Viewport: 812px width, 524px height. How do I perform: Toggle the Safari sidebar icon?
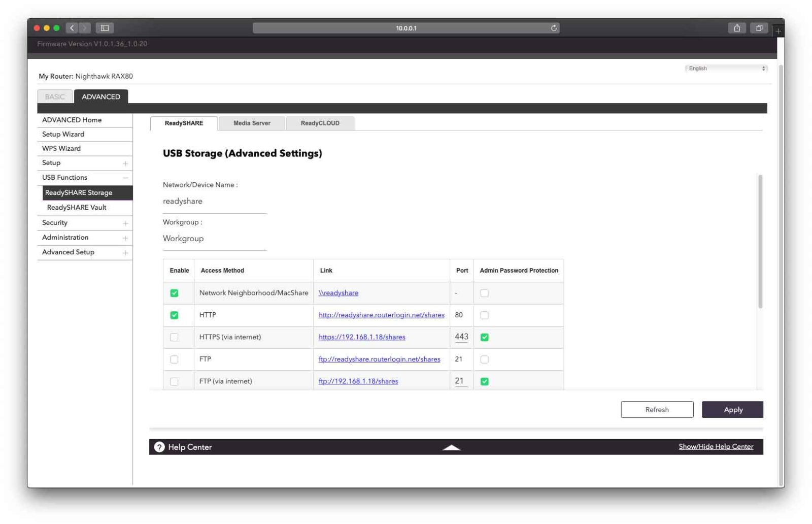point(105,28)
